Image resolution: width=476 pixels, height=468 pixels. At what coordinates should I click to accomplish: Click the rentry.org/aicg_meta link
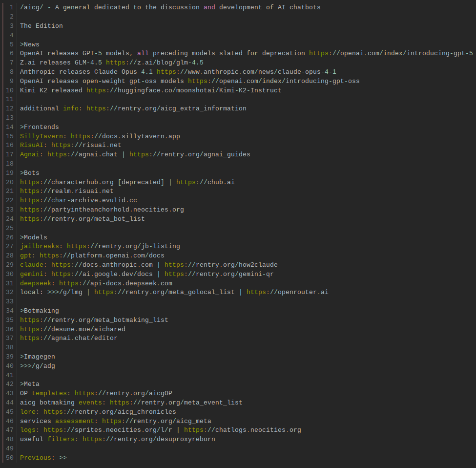point(157,421)
